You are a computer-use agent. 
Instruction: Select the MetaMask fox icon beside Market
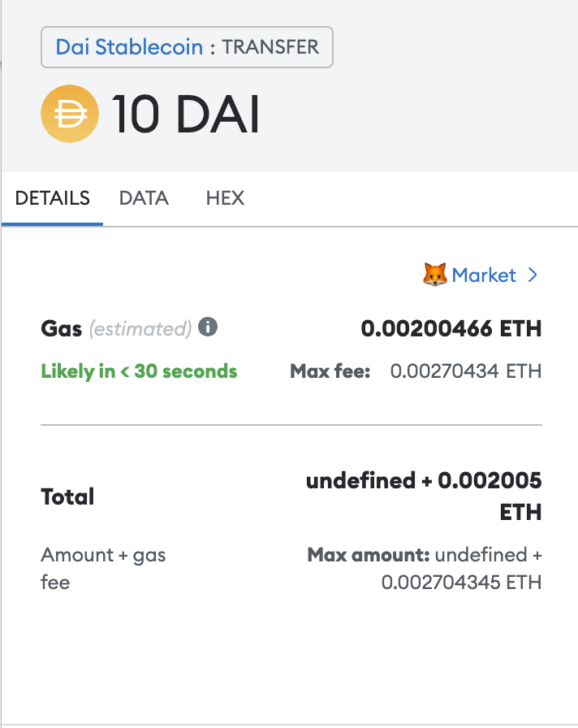437,275
